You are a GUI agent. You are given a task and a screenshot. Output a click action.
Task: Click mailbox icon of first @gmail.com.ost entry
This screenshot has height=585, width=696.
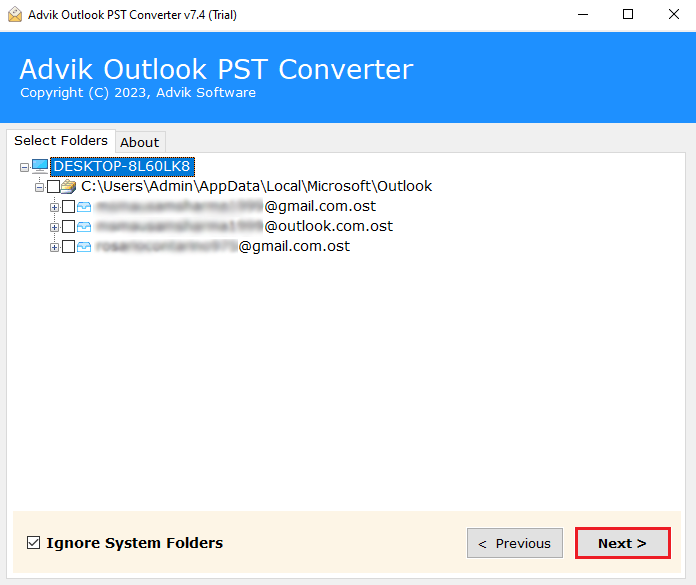[84, 207]
